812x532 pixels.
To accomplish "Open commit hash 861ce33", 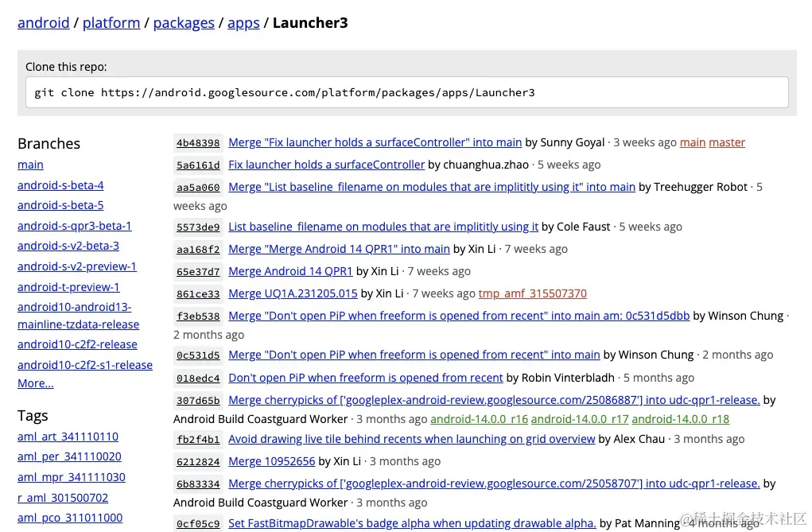I will (x=198, y=293).
